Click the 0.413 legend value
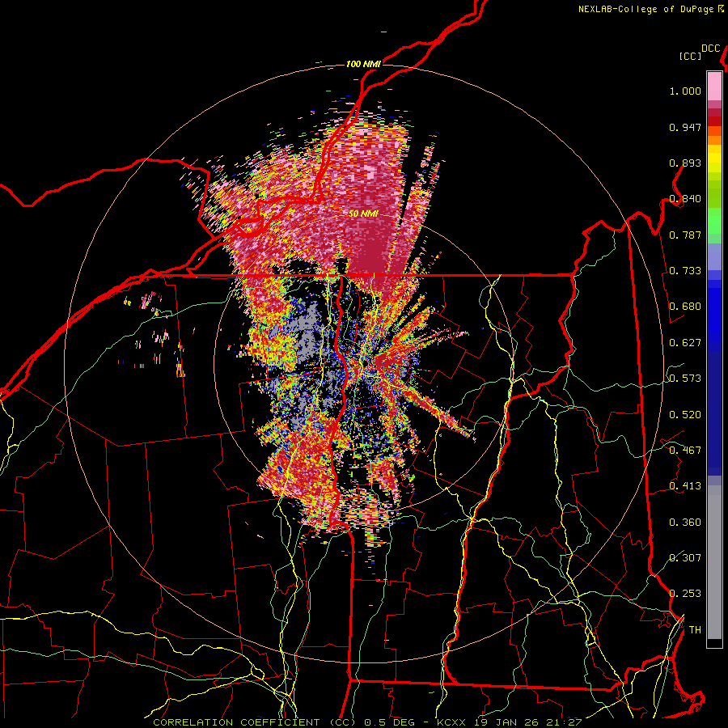Image resolution: width=728 pixels, height=728 pixels. 685,486
